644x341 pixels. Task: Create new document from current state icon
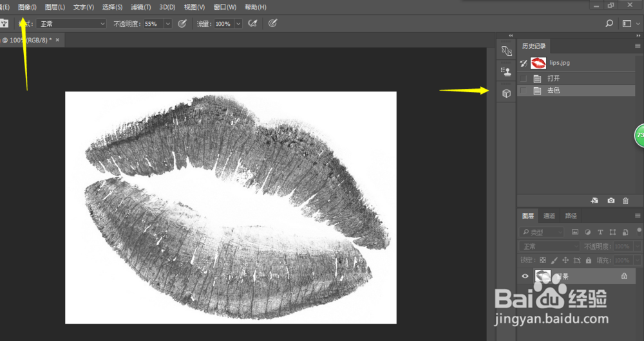click(594, 200)
